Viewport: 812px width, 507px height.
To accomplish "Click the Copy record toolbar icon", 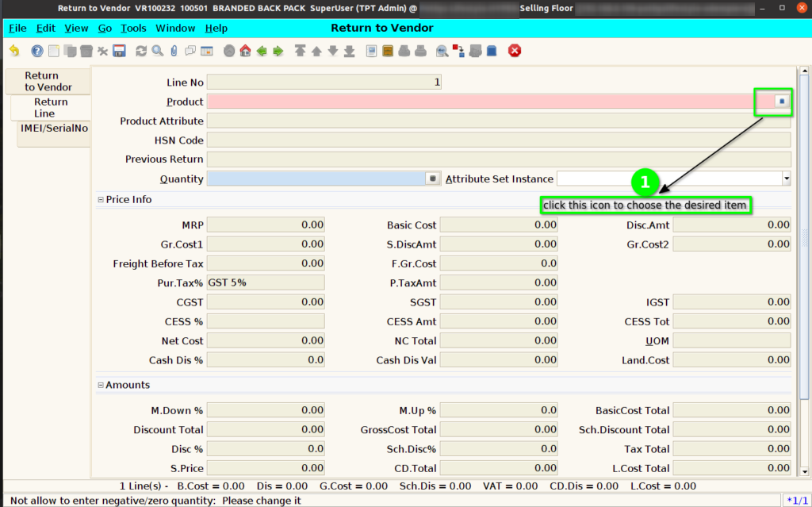I will pyautogui.click(x=70, y=51).
